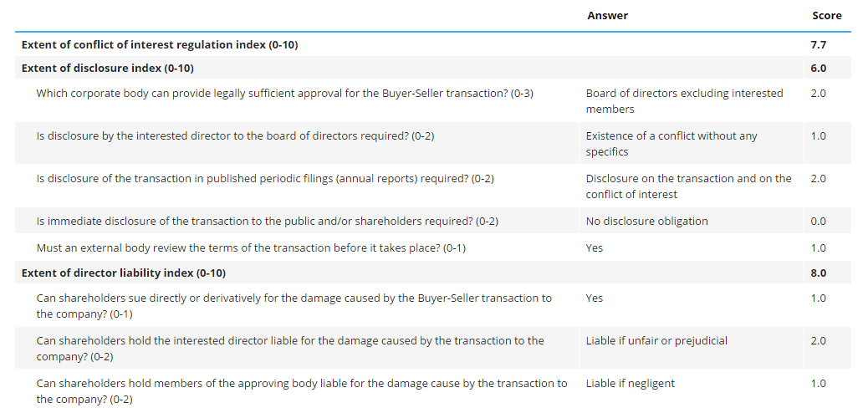Collapse the Extent of disclosure index section
868x408 pixels.
pyautogui.click(x=108, y=68)
